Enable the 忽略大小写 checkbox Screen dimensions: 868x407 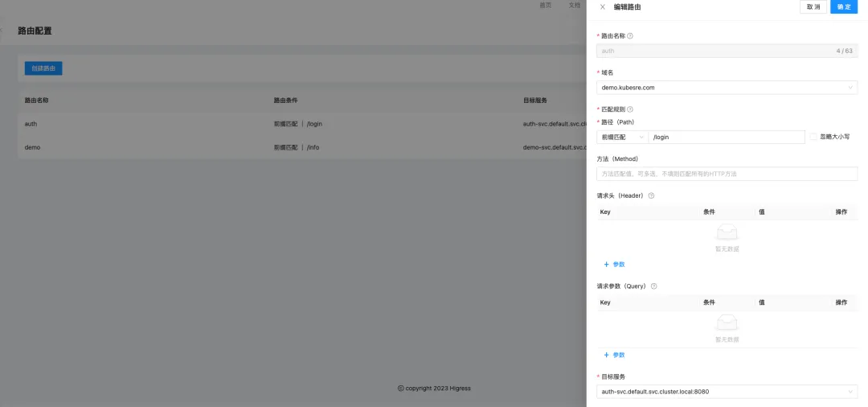(813, 137)
